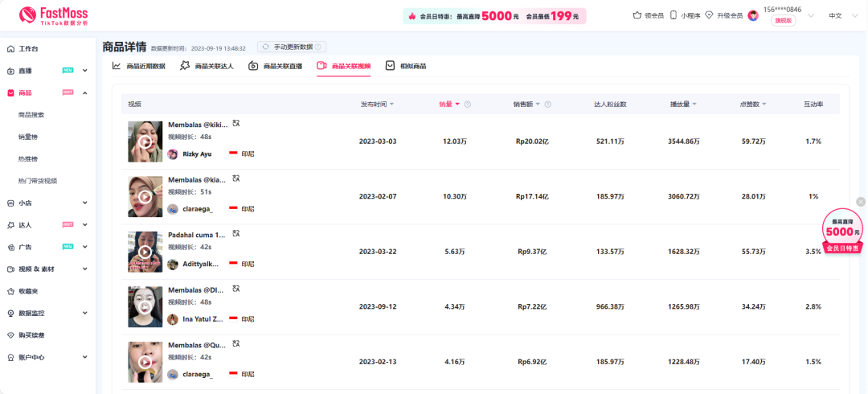Screen dimensions: 868x394
Task: Open 热门带货视频 in sidebar
Action: (38, 181)
